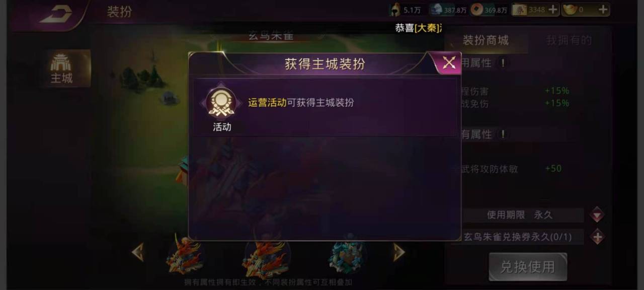Add gold ingots via plus icon
The height and width of the screenshot is (290, 644).
tap(603, 9)
